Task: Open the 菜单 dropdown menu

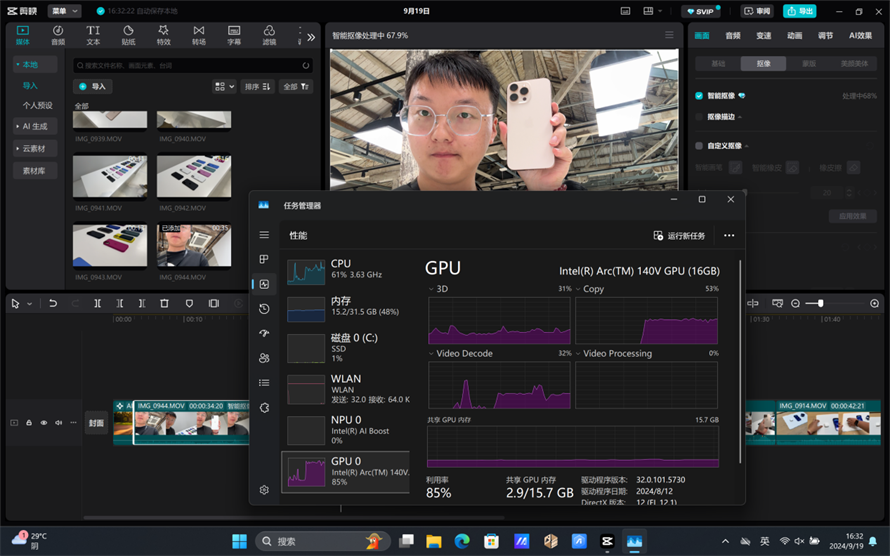Action: click(x=65, y=11)
